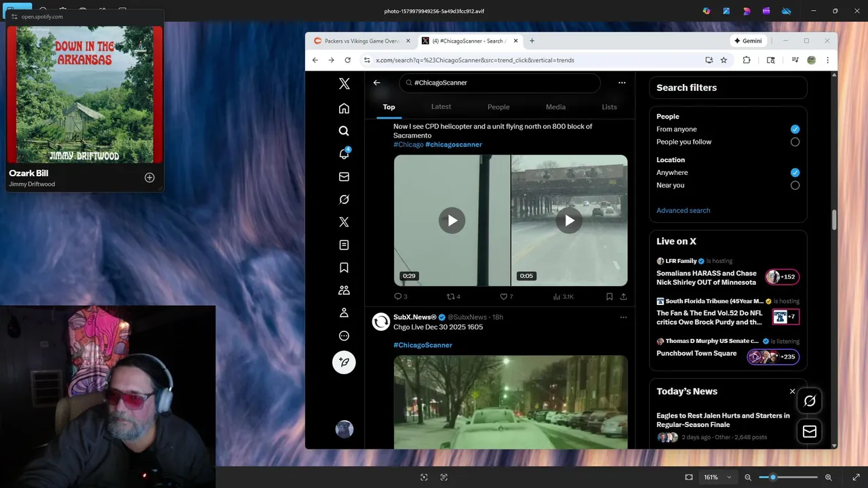This screenshot has height=488, width=868.
Task: Switch to People search tab
Action: click(x=498, y=107)
